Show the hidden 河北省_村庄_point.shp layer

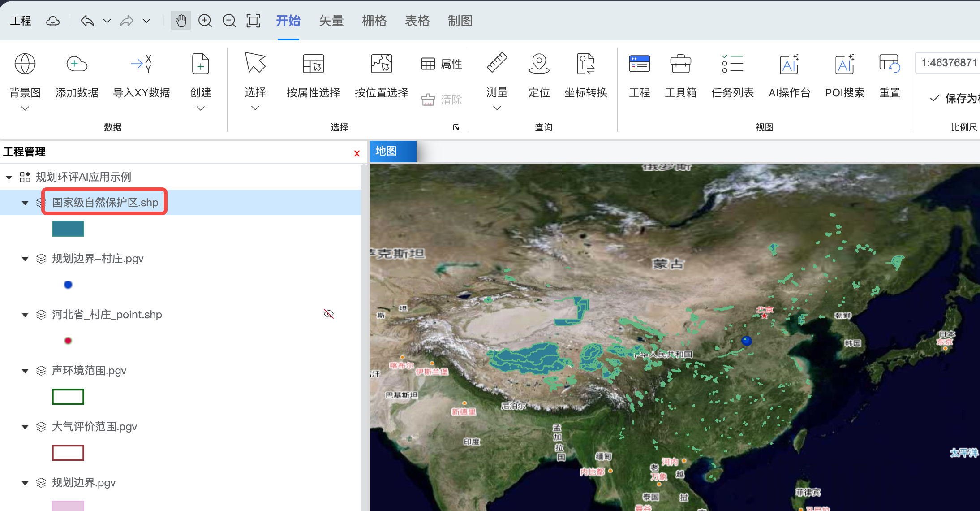[x=329, y=314]
